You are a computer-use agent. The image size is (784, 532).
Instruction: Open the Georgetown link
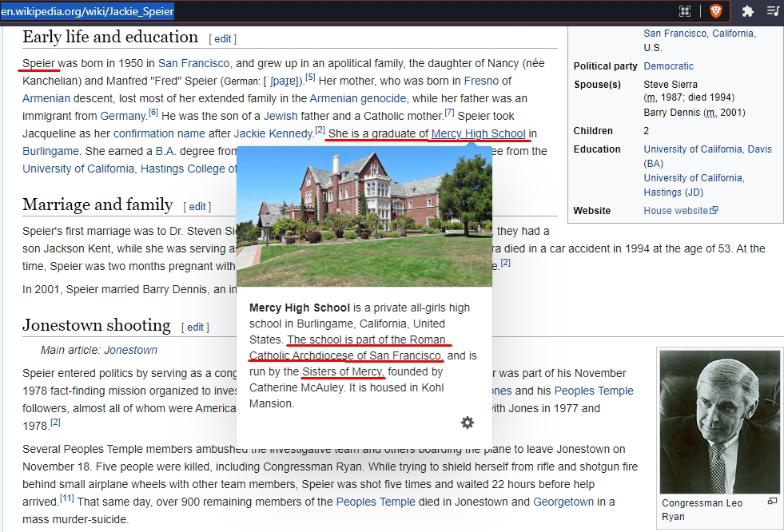click(x=563, y=502)
